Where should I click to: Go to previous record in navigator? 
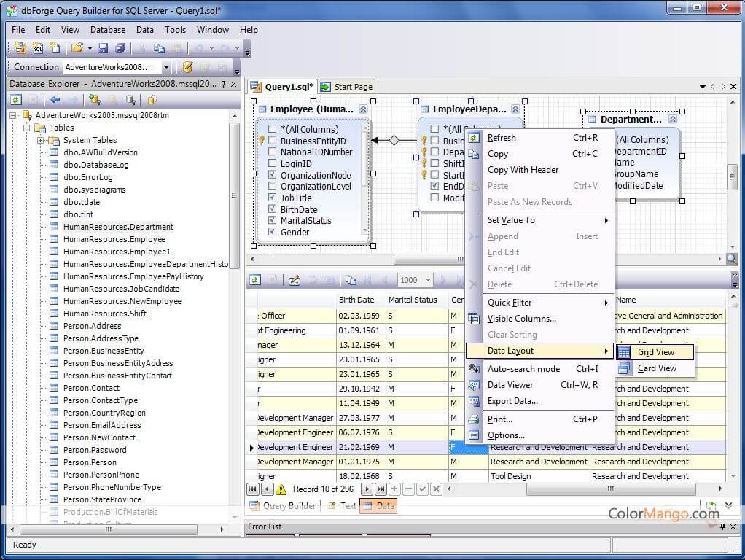tap(268, 489)
